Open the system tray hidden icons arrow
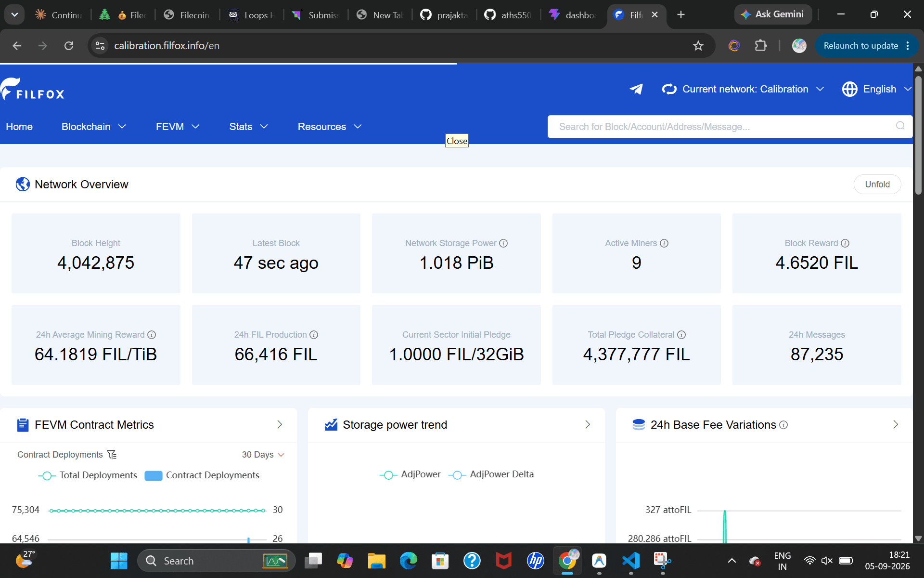924x578 pixels. pos(731,561)
